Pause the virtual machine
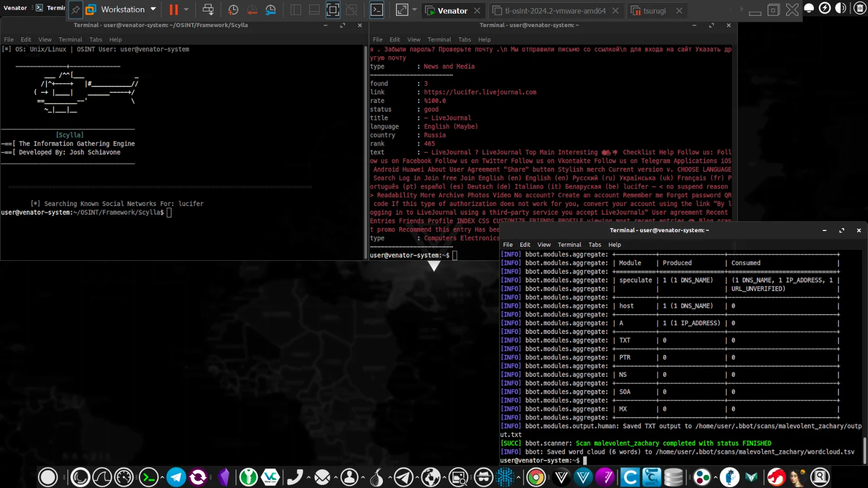The width and height of the screenshot is (868, 488). coord(174,10)
